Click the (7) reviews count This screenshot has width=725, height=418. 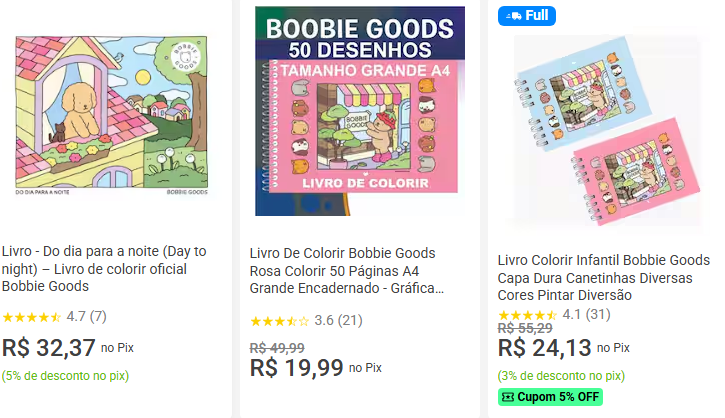click(x=98, y=317)
